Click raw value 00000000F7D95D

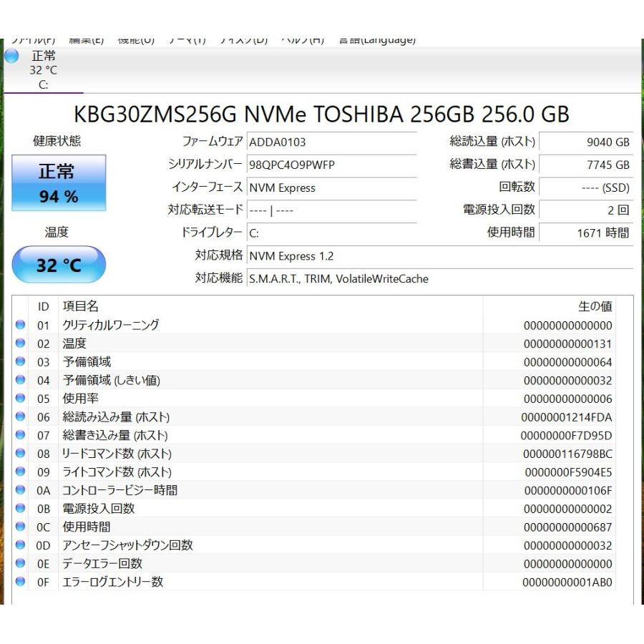point(567,435)
